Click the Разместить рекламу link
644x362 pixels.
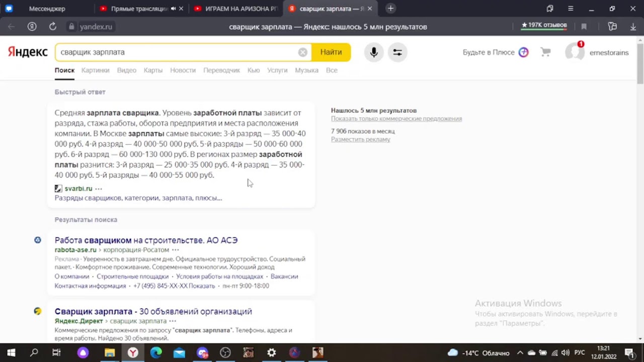click(x=360, y=139)
